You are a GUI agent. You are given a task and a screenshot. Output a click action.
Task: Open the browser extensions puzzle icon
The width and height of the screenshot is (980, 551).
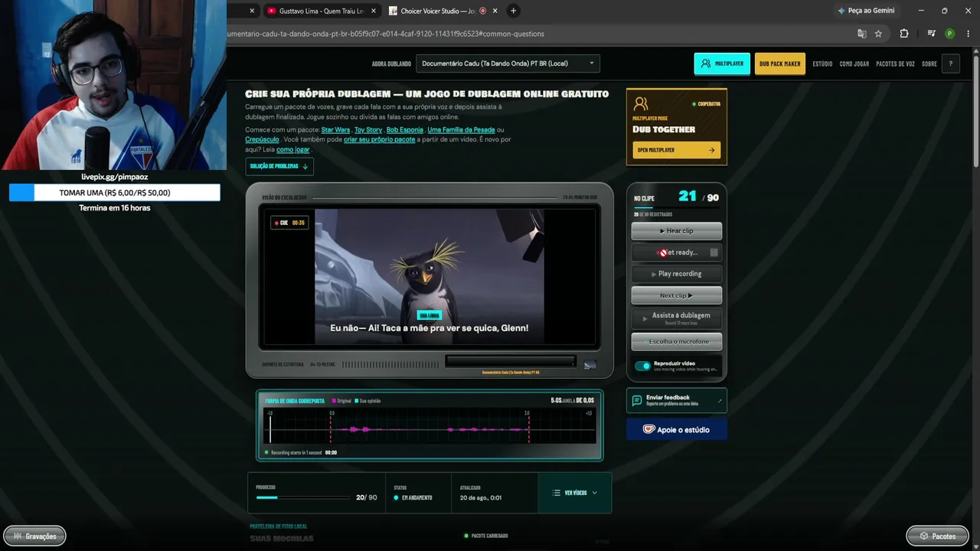tap(904, 34)
